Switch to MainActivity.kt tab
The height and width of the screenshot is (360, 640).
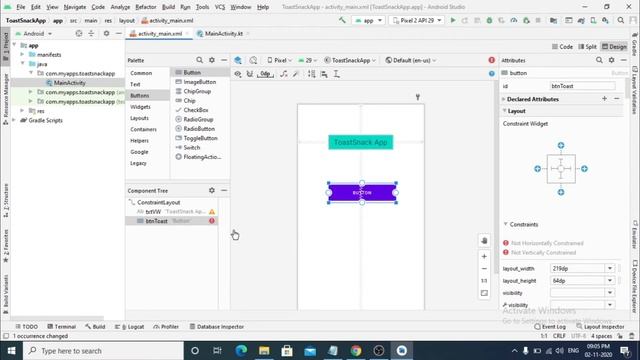(223, 33)
